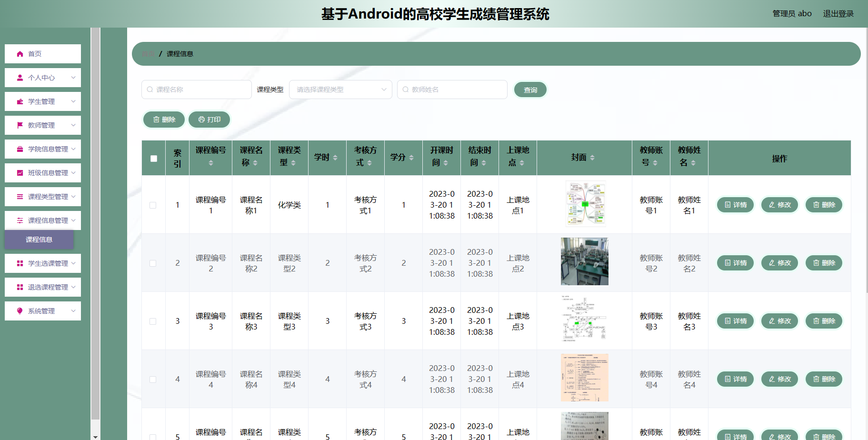Screen dimensions: 868x440
Task: Click 详情 for row 1
Action: click(736, 205)
